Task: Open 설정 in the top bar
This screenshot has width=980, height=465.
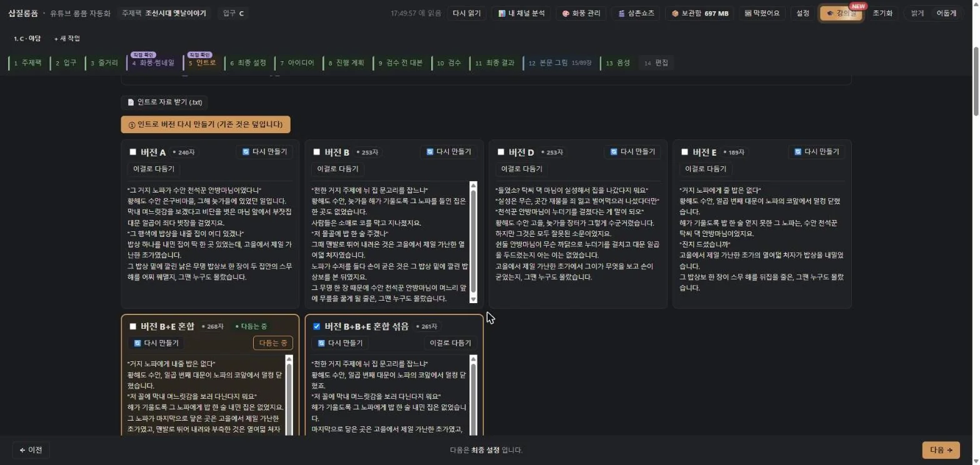Action: 802,13
